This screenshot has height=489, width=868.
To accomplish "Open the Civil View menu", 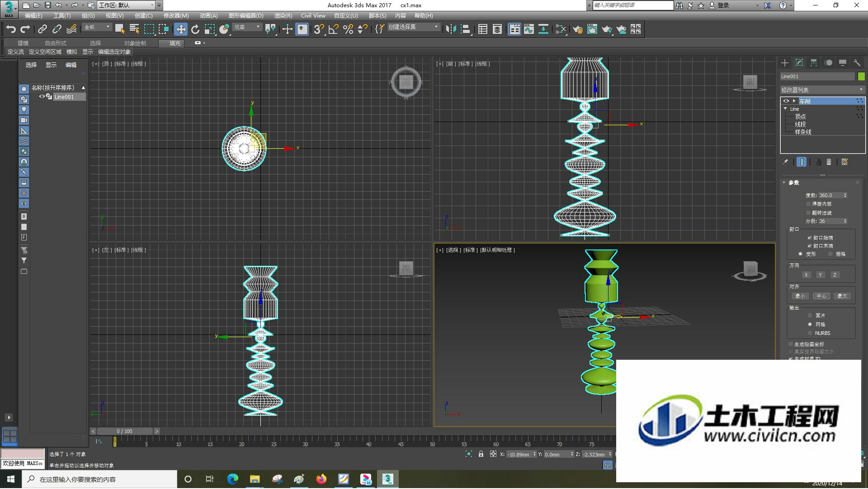I will (313, 16).
